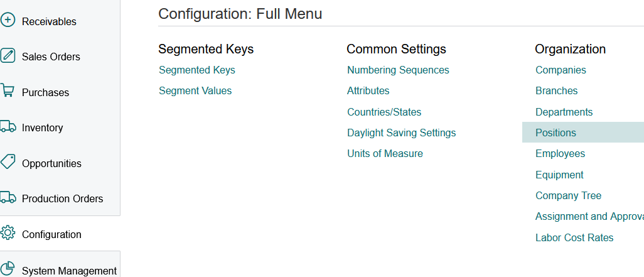Click the Production Orders truck icon
The height and width of the screenshot is (277, 644).
coord(8,198)
